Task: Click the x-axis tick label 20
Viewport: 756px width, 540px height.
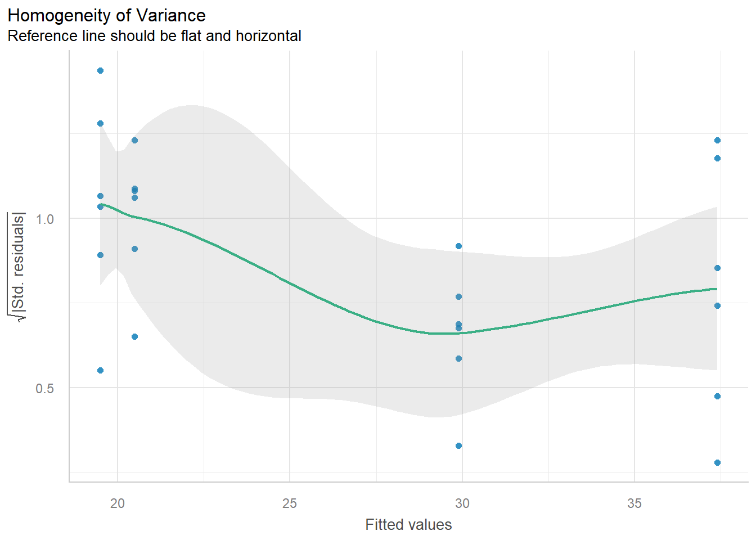Action: (117, 503)
